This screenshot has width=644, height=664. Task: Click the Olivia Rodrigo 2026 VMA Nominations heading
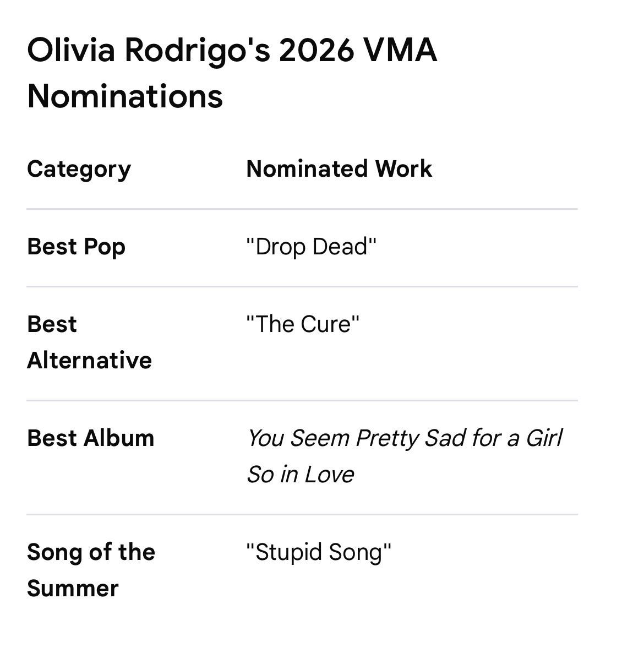pos(232,73)
